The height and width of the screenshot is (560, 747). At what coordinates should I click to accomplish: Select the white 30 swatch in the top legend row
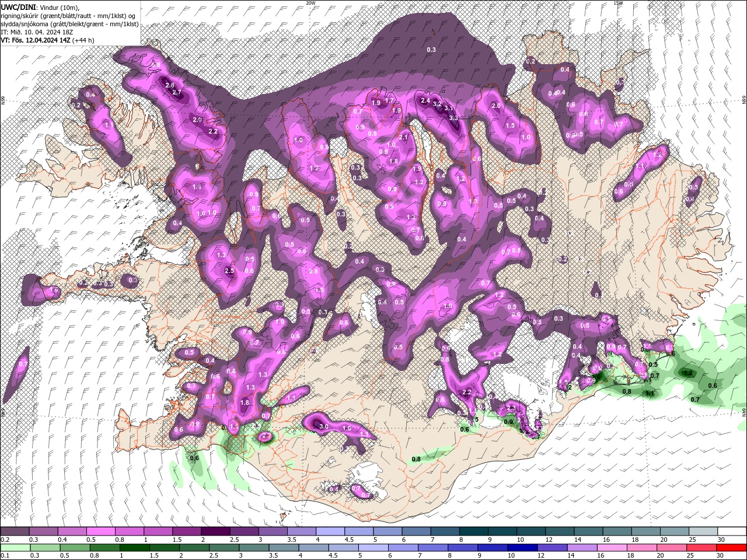click(x=732, y=531)
